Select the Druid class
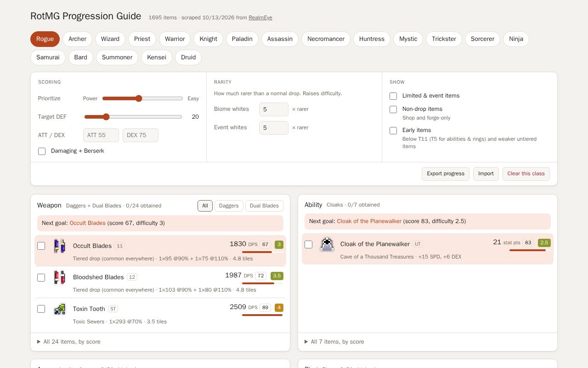This screenshot has width=588, height=368. (x=188, y=57)
